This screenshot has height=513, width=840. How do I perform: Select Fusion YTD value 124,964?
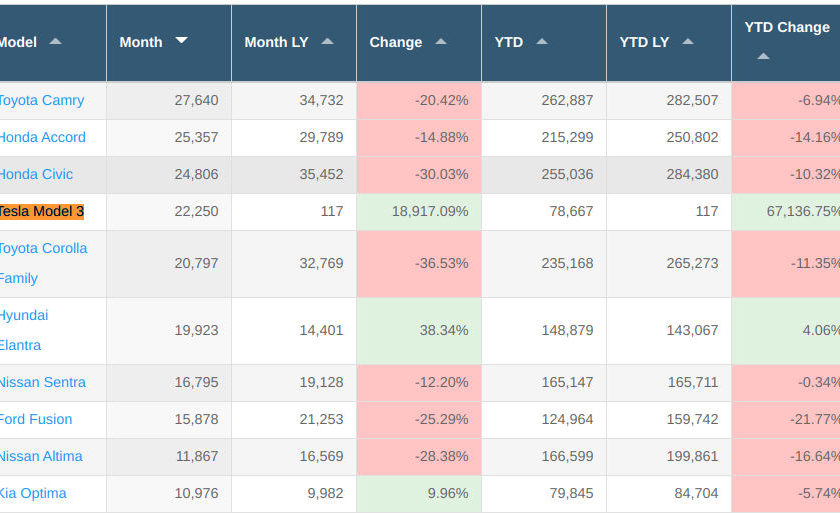click(567, 419)
